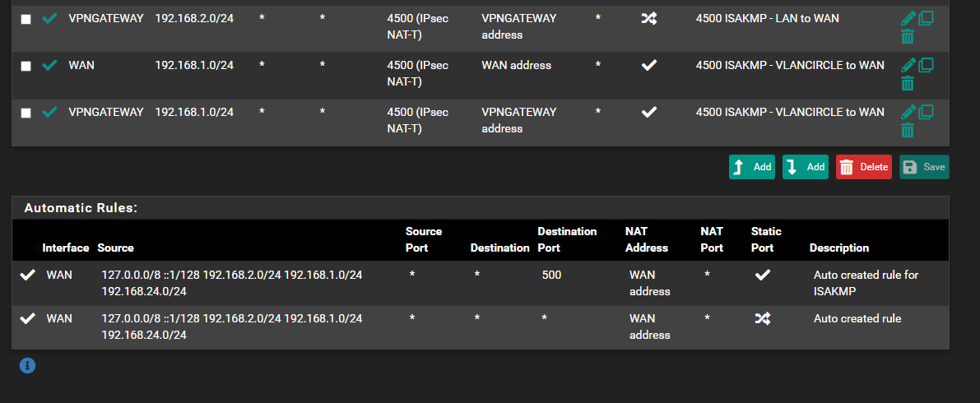The height and width of the screenshot is (403, 980).
Task: Select checkbox for WAN 192.168.1.0/24 rule
Action: pyautogui.click(x=26, y=67)
